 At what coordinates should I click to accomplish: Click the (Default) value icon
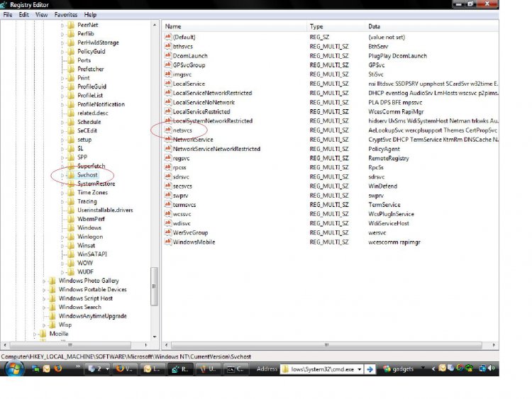168,37
